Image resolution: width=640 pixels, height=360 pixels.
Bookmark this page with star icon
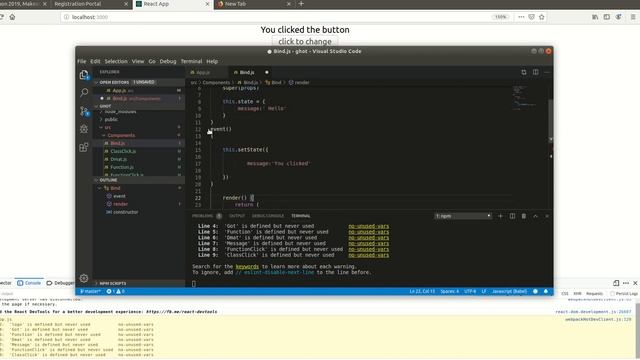click(x=542, y=17)
